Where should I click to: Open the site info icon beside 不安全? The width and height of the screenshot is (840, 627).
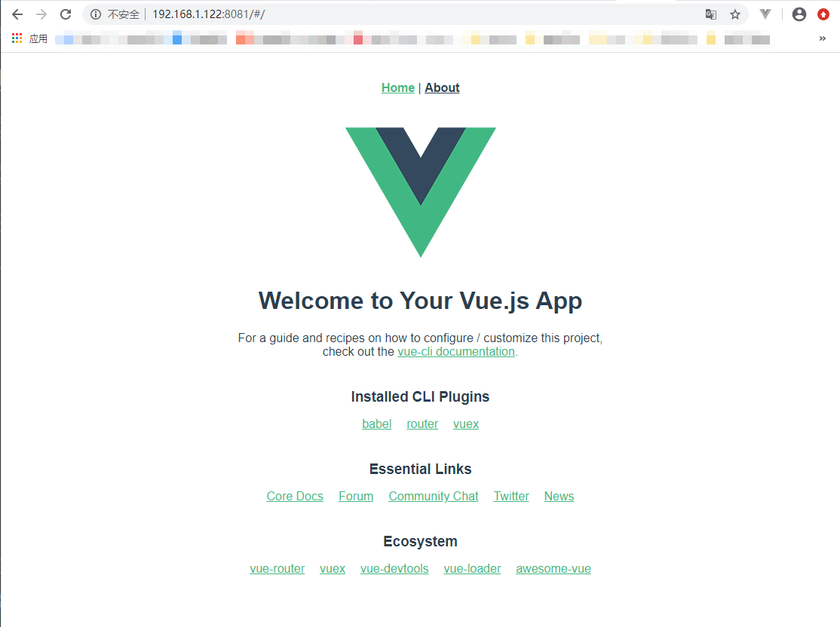click(95, 14)
